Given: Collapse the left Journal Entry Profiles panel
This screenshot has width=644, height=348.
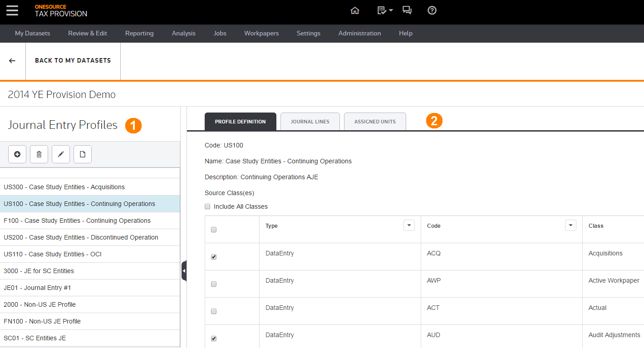Looking at the screenshot, I should [x=184, y=271].
